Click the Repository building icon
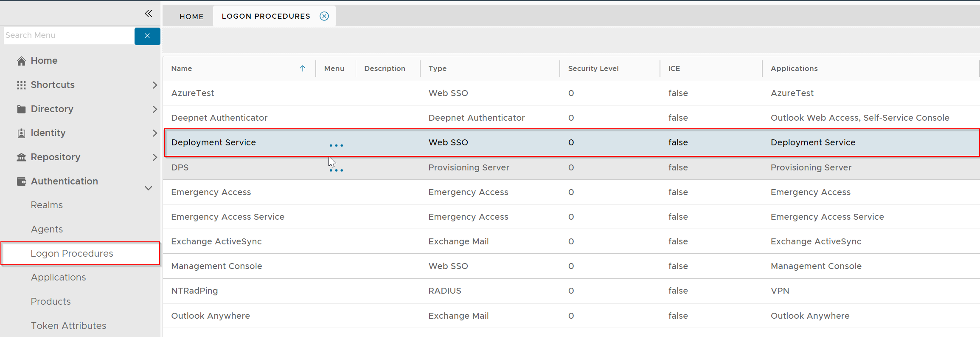The height and width of the screenshot is (337, 980). [21, 157]
